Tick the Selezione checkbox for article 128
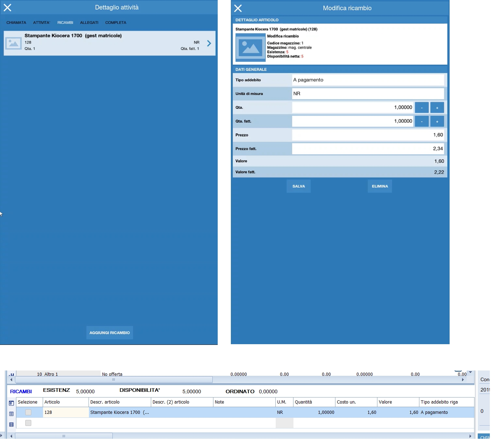The image size is (498, 448). coord(28,412)
